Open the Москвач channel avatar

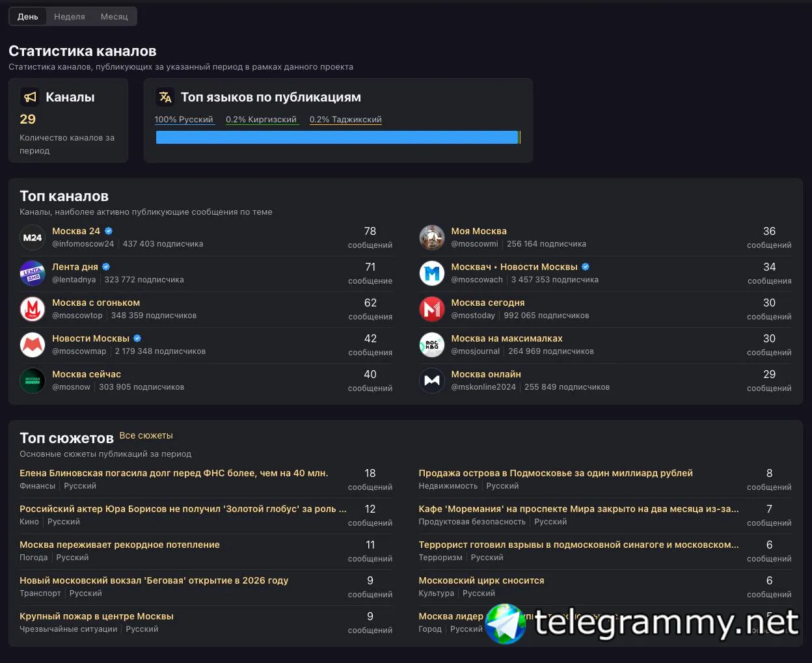(431, 273)
